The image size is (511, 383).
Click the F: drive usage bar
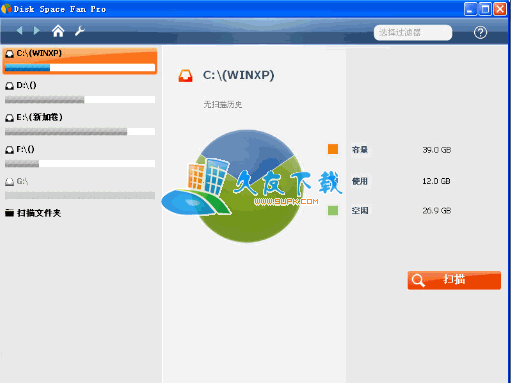(x=80, y=163)
